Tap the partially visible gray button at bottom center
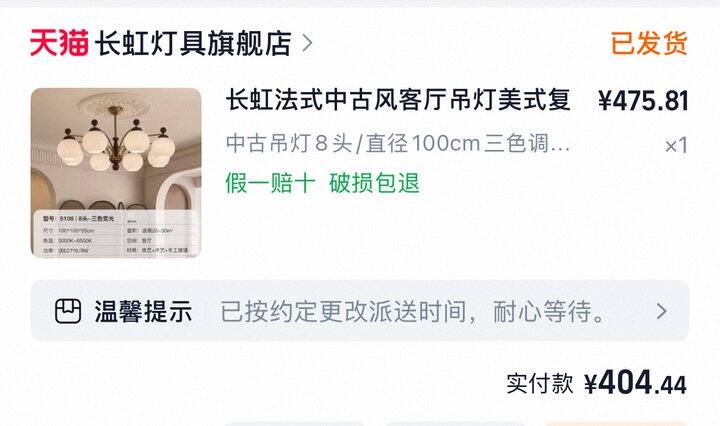 click(x=455, y=424)
